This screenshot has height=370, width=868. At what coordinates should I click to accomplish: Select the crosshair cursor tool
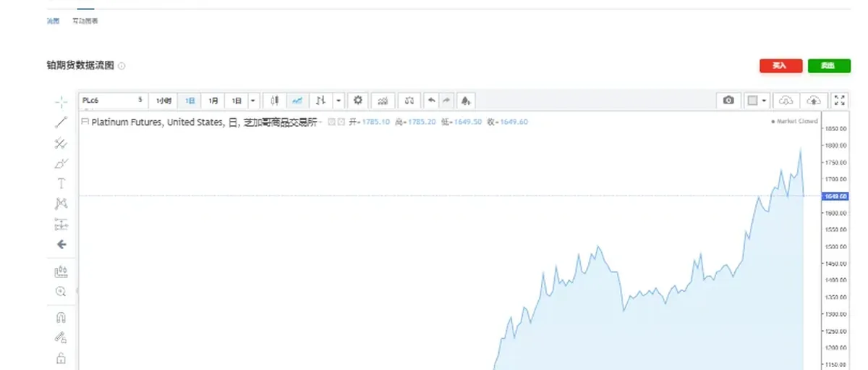tap(61, 102)
